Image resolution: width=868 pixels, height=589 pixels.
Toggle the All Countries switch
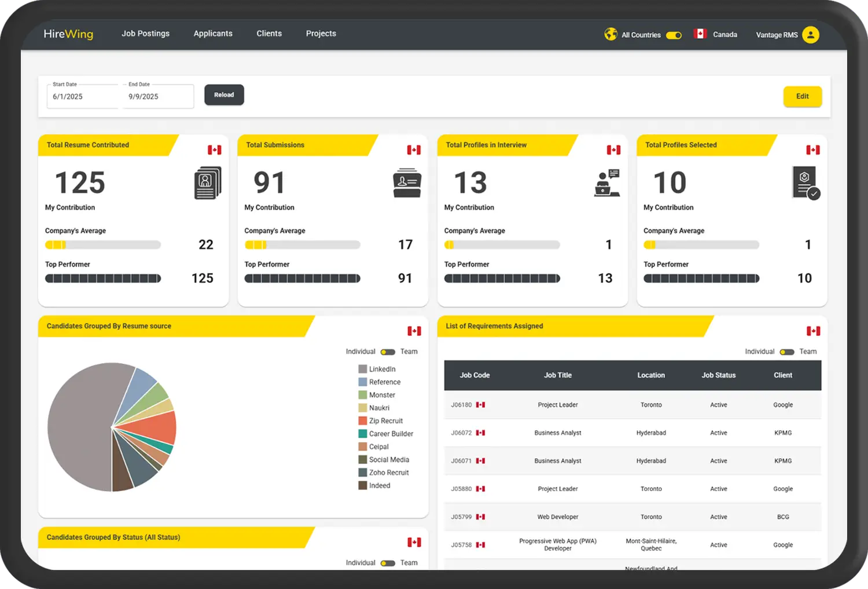pos(674,35)
